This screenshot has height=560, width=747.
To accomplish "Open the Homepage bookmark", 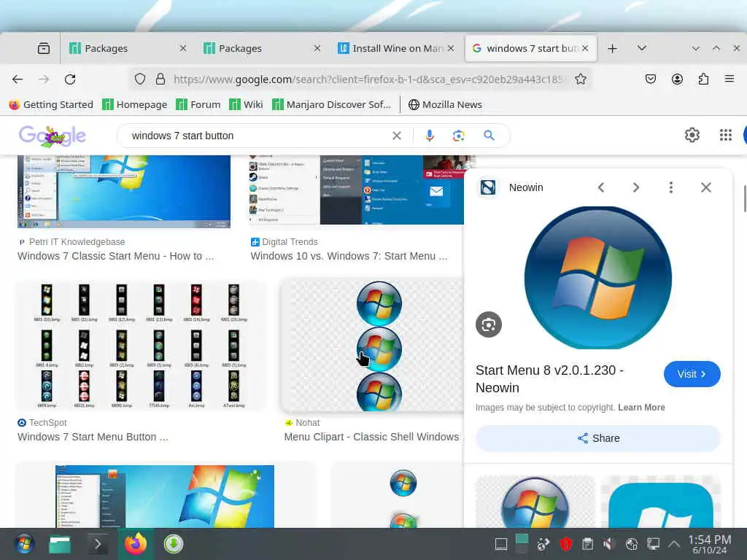I will [x=135, y=104].
